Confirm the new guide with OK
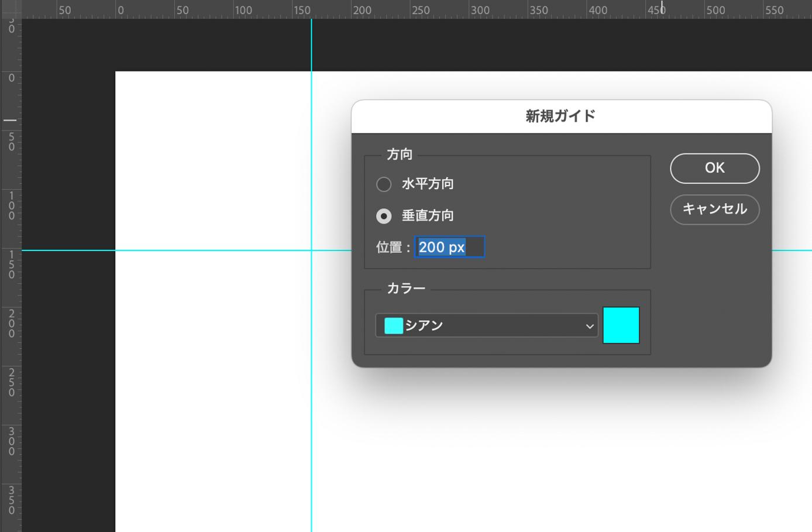Viewport: 812px width, 532px height. click(715, 169)
